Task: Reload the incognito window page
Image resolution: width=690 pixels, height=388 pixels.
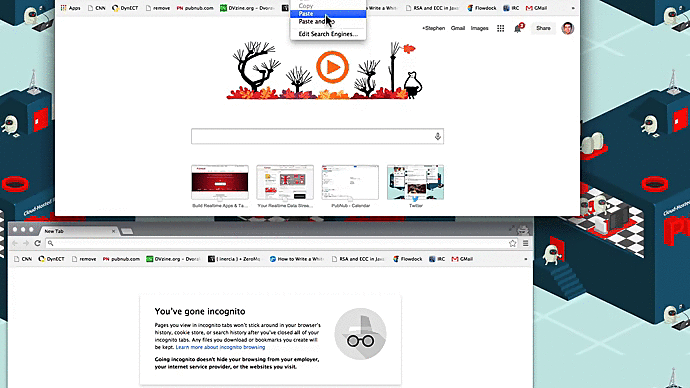Action: [37, 243]
